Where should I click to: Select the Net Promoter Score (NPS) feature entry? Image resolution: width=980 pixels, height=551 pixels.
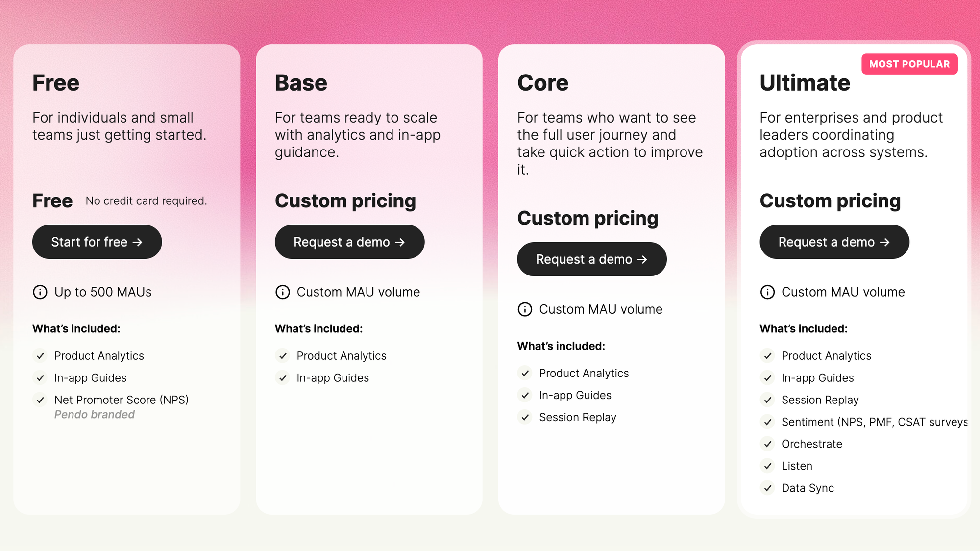[122, 400]
